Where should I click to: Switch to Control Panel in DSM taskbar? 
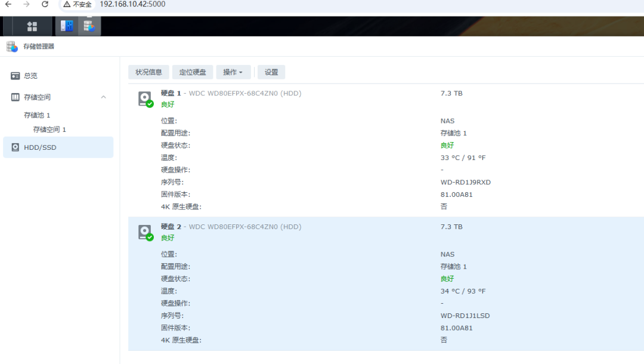[67, 26]
